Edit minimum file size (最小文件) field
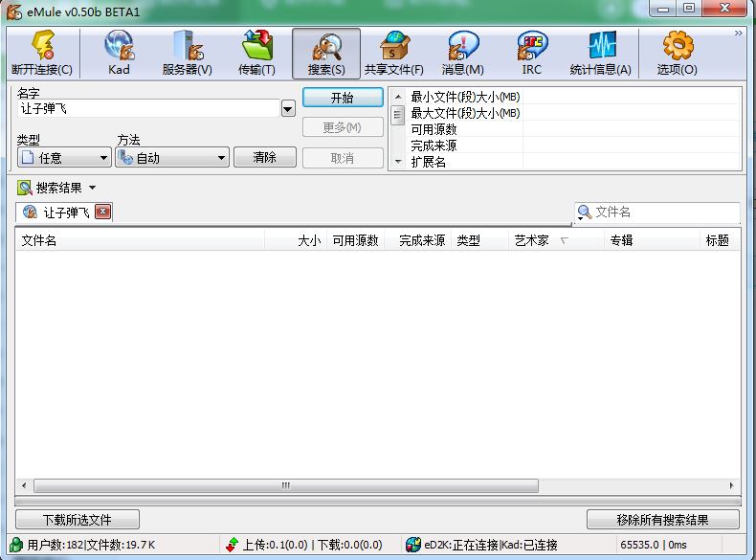The height and width of the screenshot is (560, 756). [x=632, y=97]
